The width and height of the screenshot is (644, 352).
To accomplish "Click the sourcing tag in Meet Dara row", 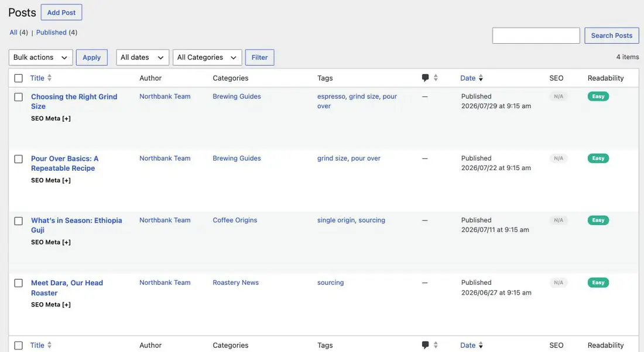I will point(331,282).
